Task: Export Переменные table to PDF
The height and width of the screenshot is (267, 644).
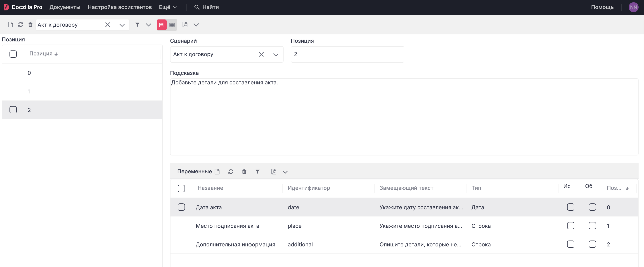Action: pyautogui.click(x=274, y=172)
